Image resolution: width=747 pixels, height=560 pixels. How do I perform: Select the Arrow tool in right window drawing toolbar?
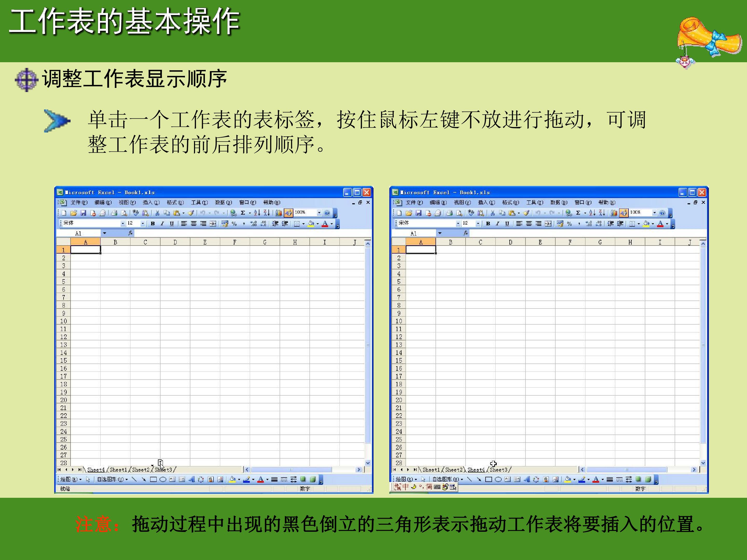pos(479,479)
